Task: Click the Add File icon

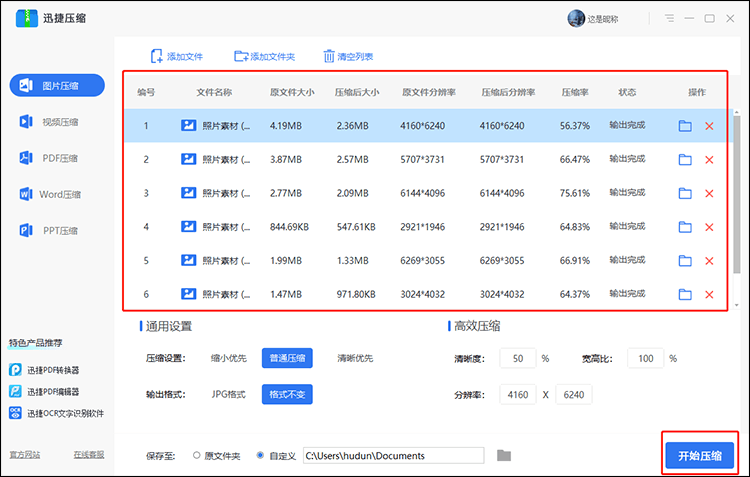Action: [156, 57]
